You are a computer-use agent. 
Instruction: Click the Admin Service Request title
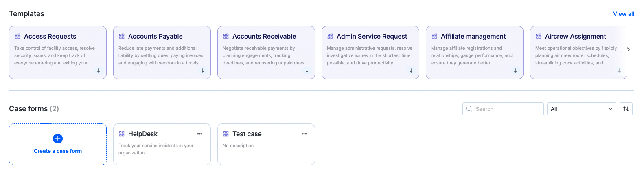[372, 37]
